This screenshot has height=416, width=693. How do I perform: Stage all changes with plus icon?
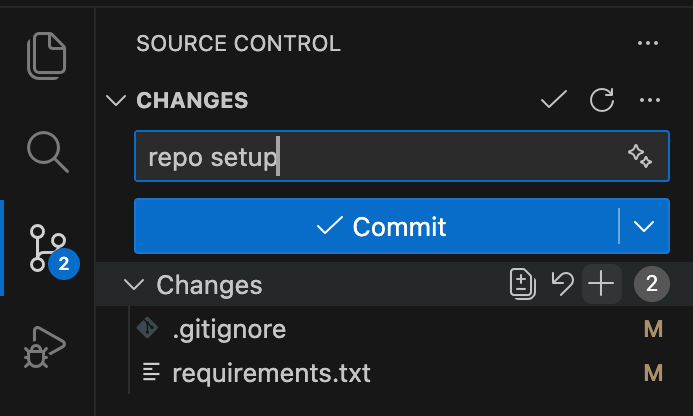601,285
